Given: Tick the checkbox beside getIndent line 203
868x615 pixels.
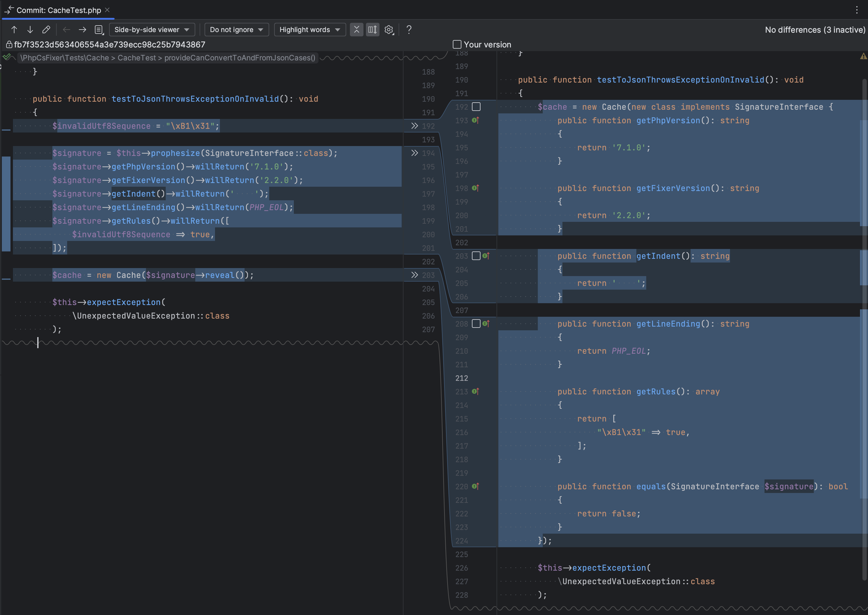Looking at the screenshot, I should [476, 256].
